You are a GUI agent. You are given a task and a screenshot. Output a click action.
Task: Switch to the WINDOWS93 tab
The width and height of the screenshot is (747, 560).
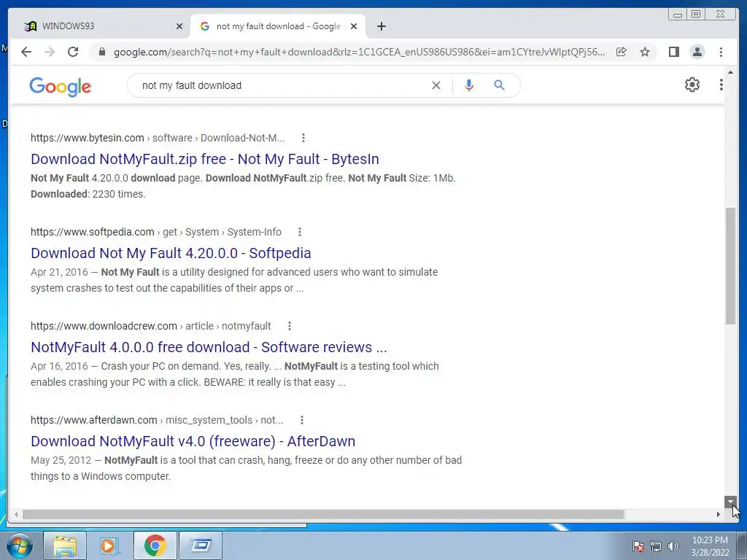(101, 26)
